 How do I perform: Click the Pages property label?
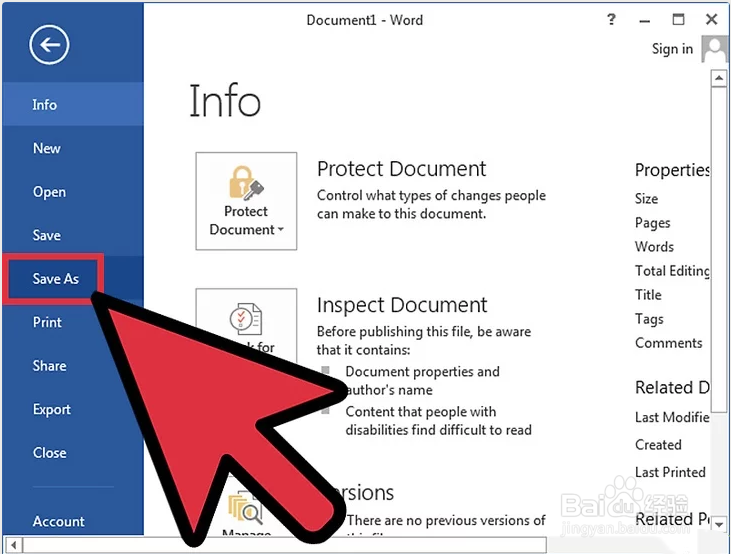point(652,223)
